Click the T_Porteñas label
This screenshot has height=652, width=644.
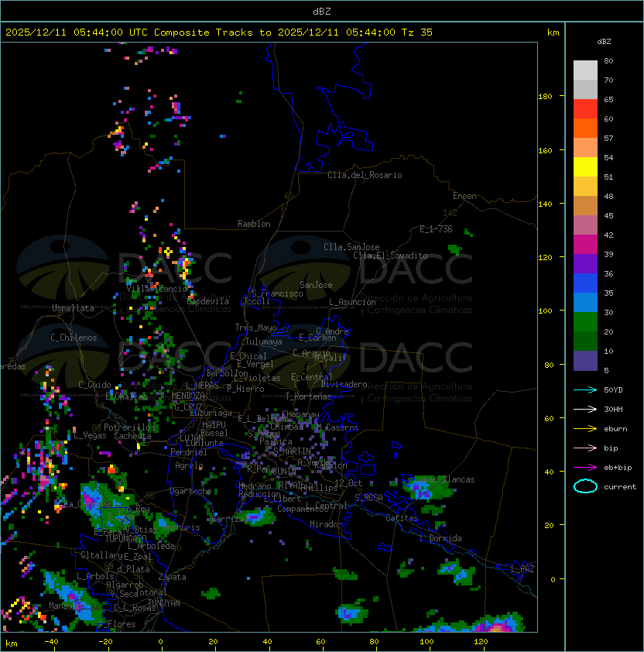(x=308, y=396)
